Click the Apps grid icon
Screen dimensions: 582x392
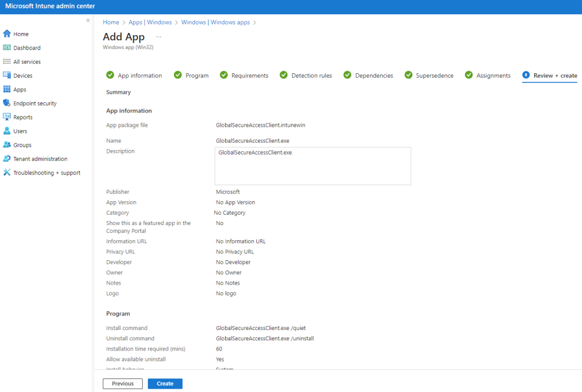point(7,89)
